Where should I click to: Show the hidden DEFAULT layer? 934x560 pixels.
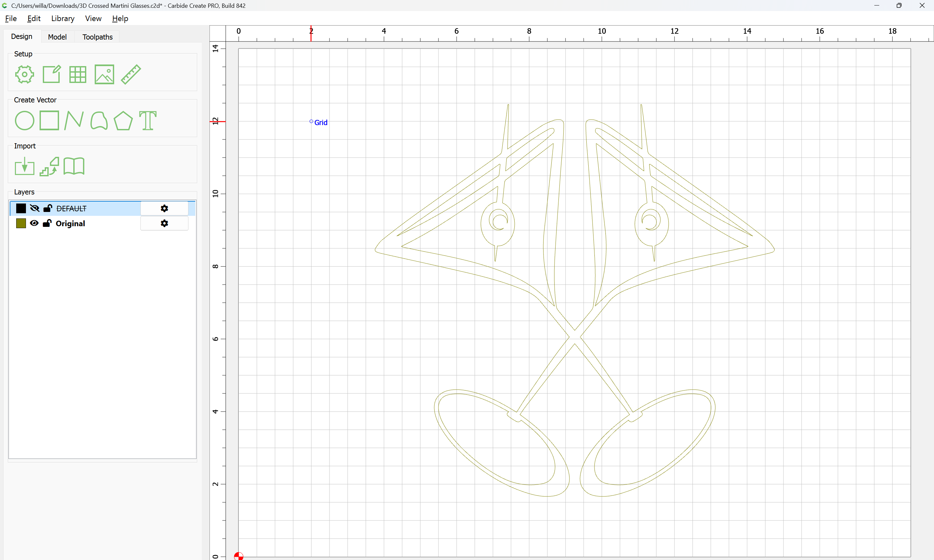pos(34,208)
